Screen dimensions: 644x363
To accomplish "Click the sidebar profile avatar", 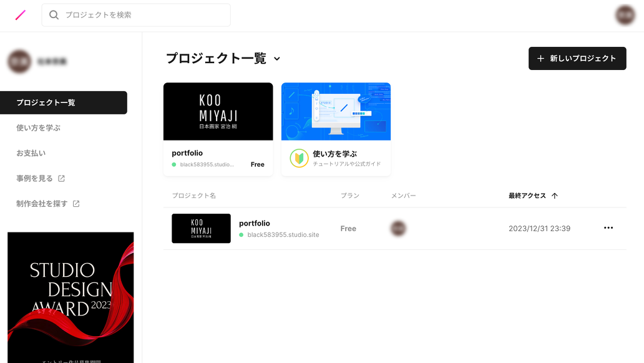I will click(x=19, y=62).
